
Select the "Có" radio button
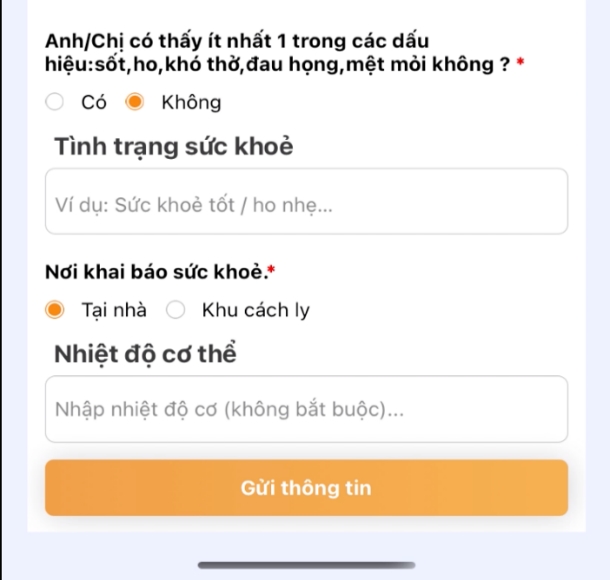click(x=56, y=102)
